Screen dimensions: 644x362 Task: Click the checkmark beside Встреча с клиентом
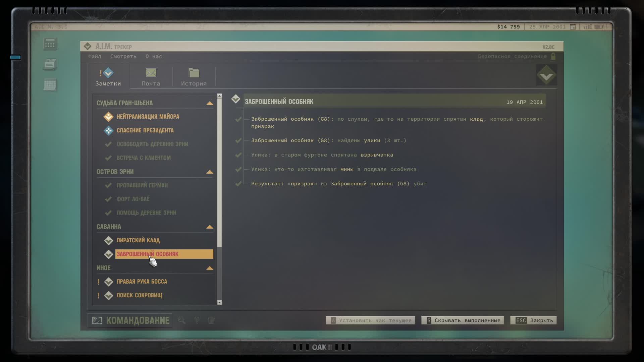tap(108, 158)
